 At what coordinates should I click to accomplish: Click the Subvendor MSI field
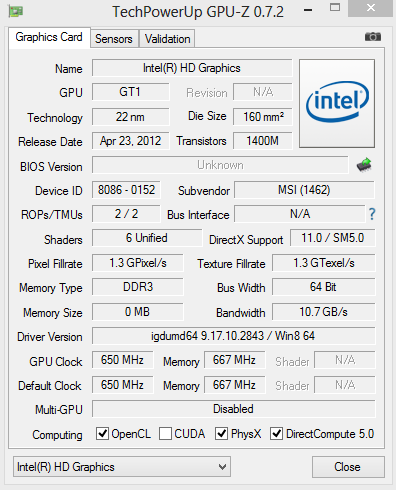point(304,190)
